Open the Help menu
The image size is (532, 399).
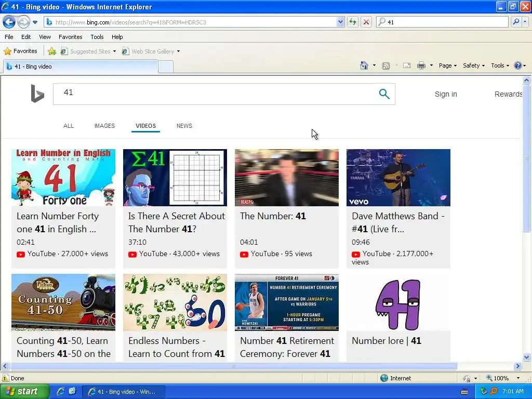click(x=117, y=37)
